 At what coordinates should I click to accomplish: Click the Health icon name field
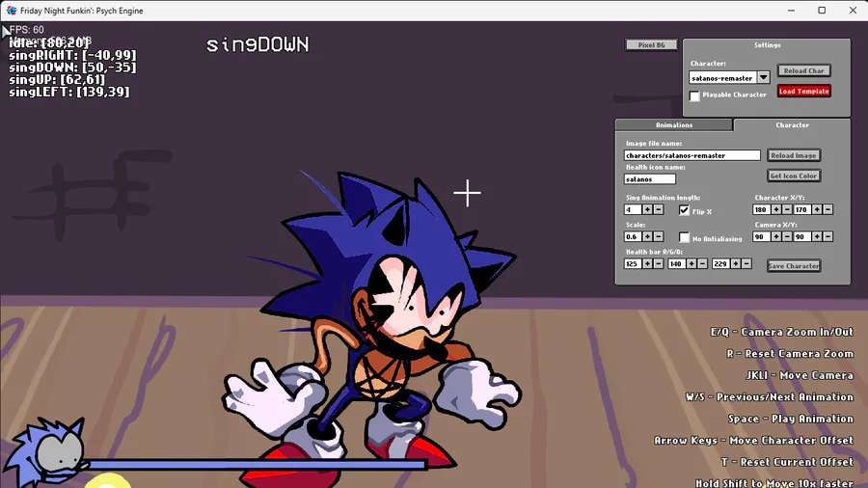click(x=650, y=179)
